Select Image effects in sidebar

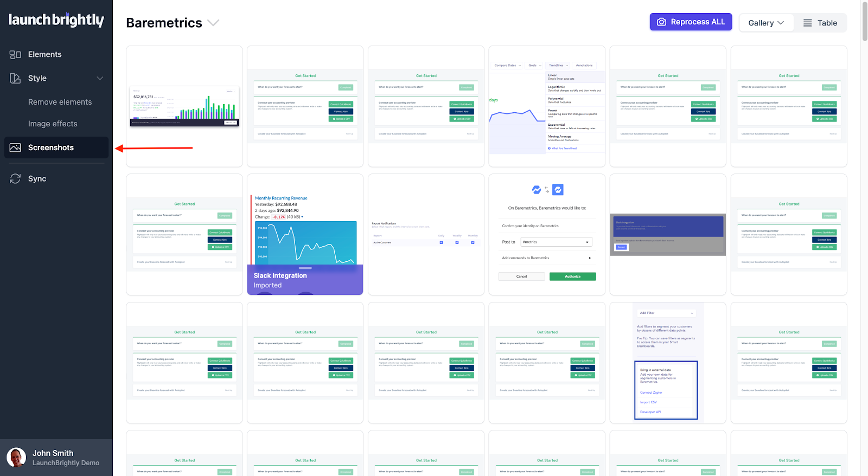[53, 124]
